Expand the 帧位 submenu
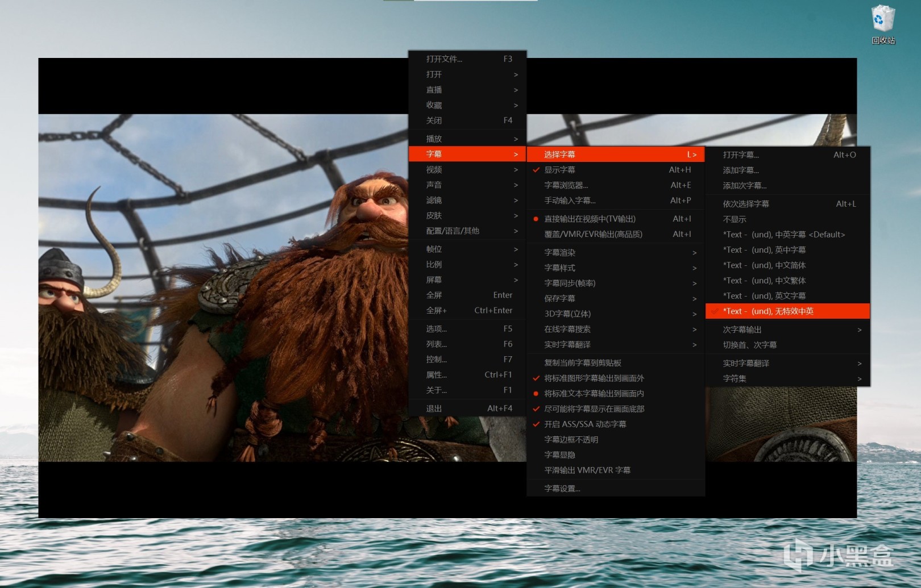The width and height of the screenshot is (921, 588). [467, 249]
